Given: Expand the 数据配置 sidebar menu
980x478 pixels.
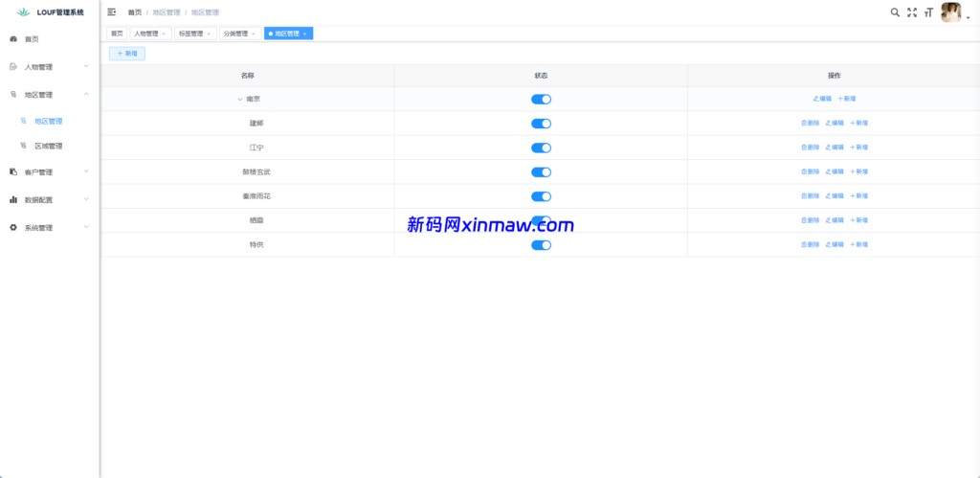Looking at the screenshot, I should click(86, 199).
